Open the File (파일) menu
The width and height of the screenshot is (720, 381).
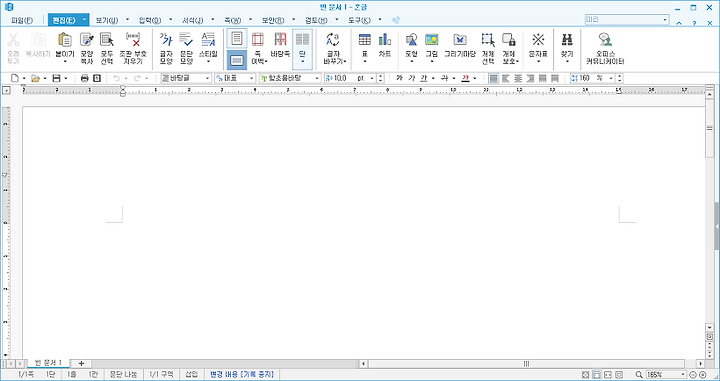pyautogui.click(x=22, y=20)
